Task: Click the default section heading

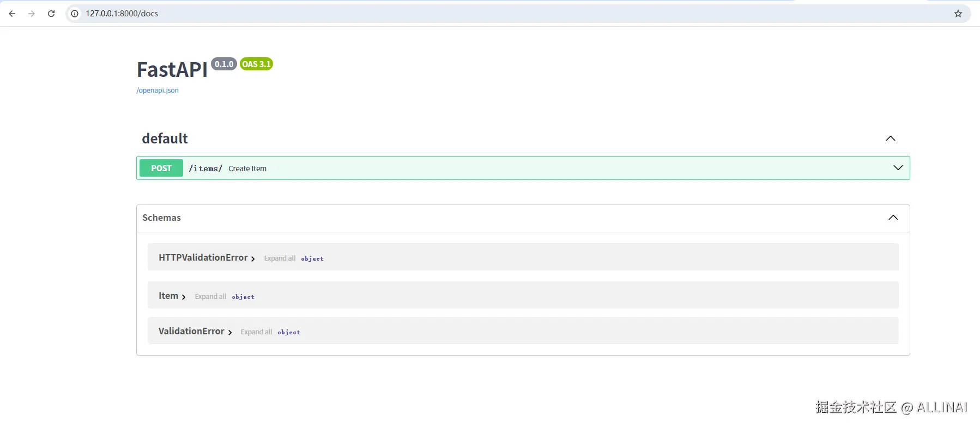Action: click(x=165, y=139)
